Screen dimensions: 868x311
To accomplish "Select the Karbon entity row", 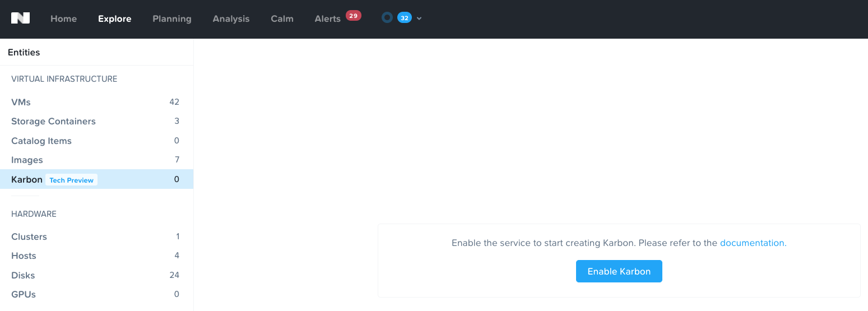I will (96, 179).
